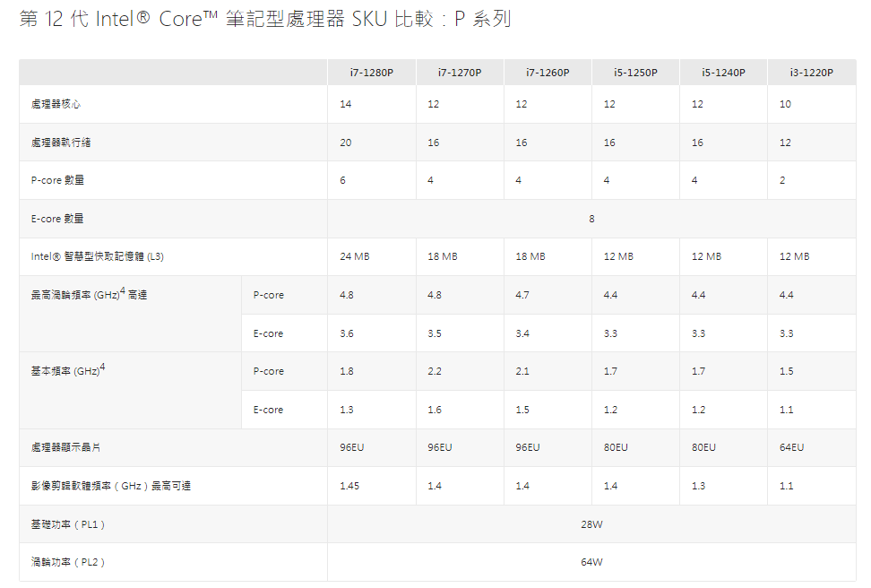871x588 pixels.
Task: Click P-core count '6' for i7-1280P
Action: (x=342, y=180)
